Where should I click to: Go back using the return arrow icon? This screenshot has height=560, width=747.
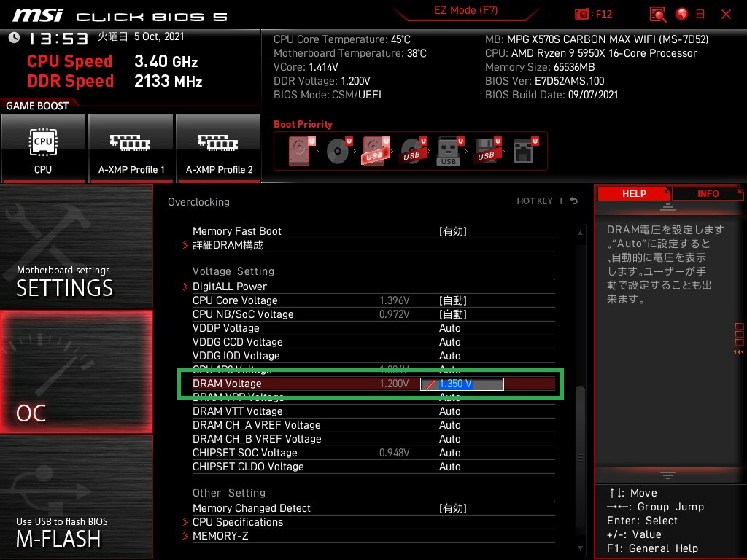pos(574,201)
